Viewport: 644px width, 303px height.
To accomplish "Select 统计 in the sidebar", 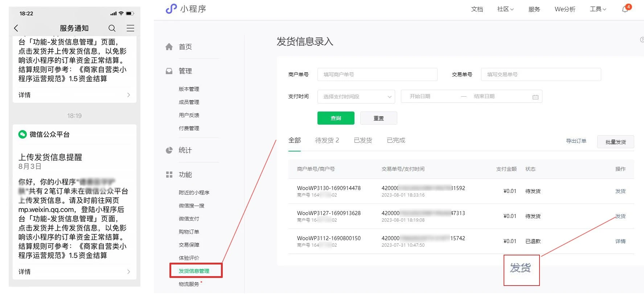I will tap(185, 150).
